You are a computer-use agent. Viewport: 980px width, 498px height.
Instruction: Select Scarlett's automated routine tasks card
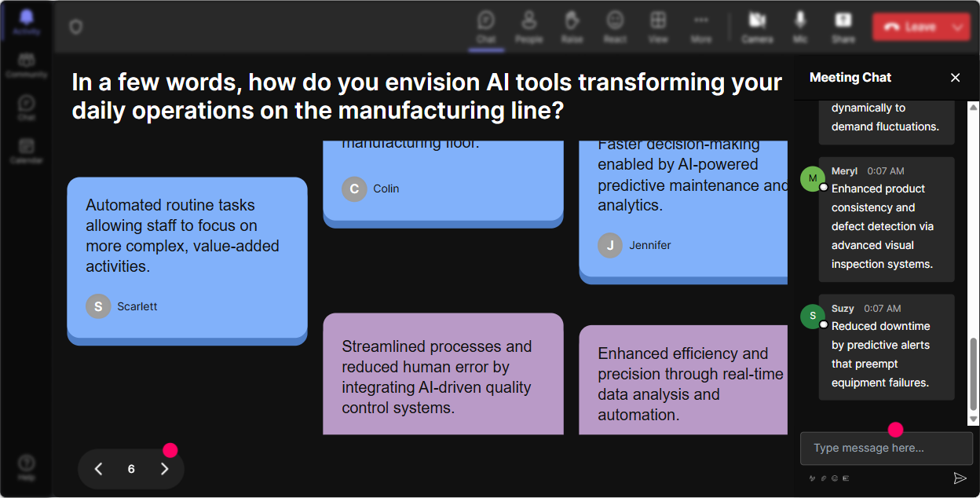click(187, 261)
